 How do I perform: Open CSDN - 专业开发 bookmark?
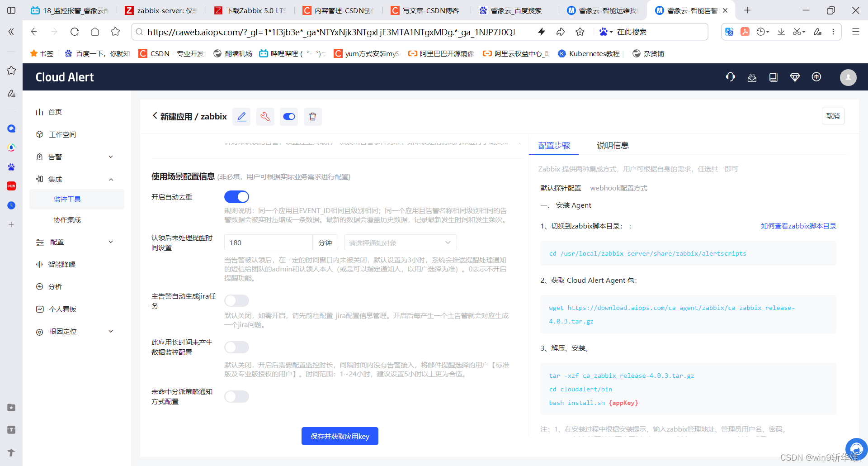[x=172, y=53]
